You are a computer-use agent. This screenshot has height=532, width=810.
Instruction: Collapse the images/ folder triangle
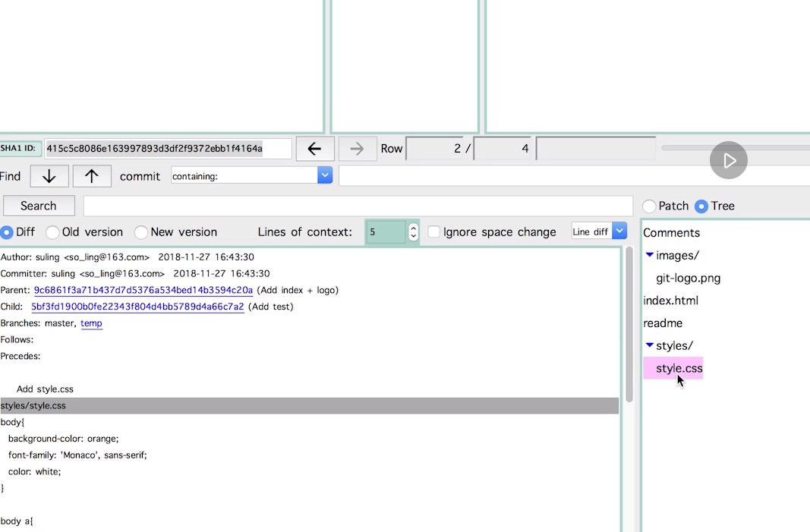point(649,255)
